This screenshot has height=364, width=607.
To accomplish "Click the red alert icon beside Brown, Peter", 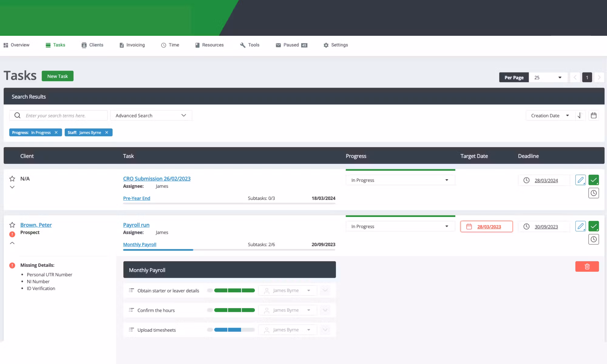I will point(12,234).
